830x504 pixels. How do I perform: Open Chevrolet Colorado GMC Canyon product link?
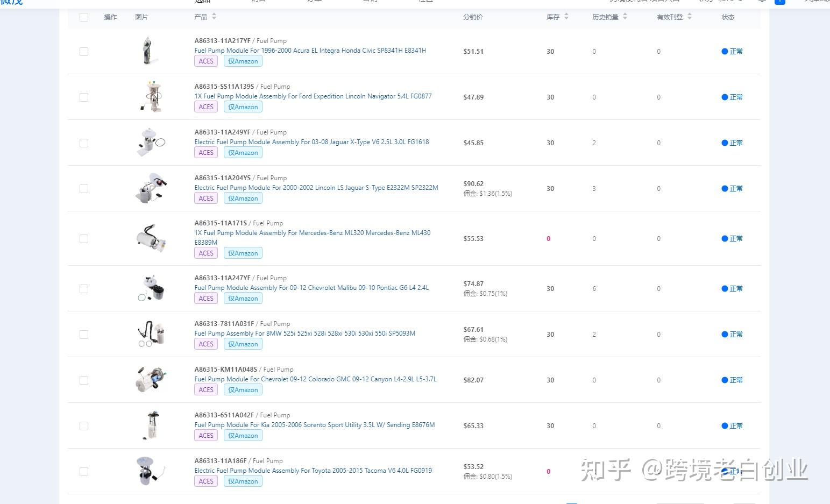click(x=315, y=379)
